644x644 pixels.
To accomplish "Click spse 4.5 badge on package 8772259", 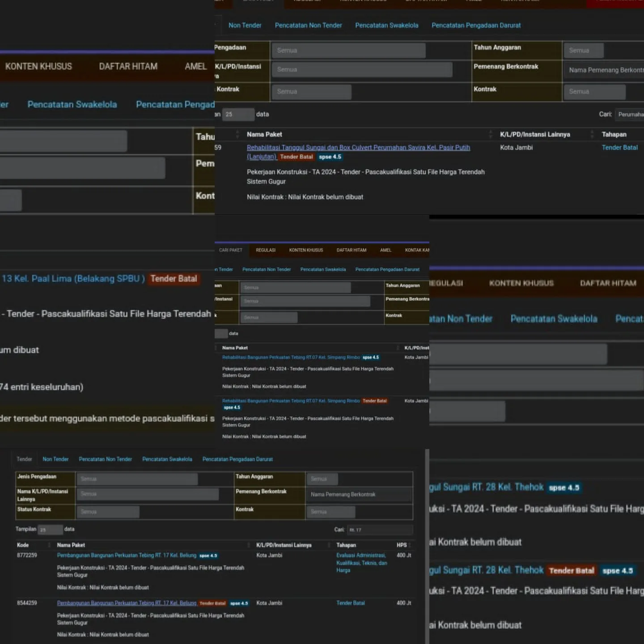I will (208, 555).
